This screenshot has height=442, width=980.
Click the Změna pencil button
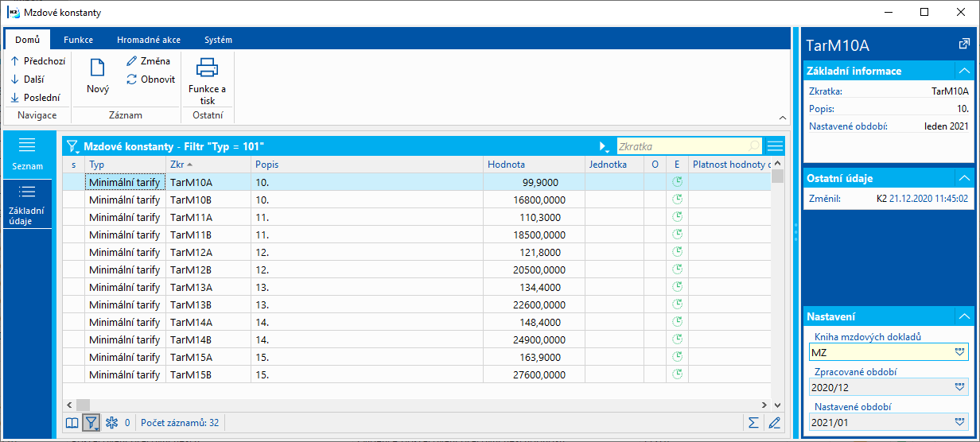point(148,60)
